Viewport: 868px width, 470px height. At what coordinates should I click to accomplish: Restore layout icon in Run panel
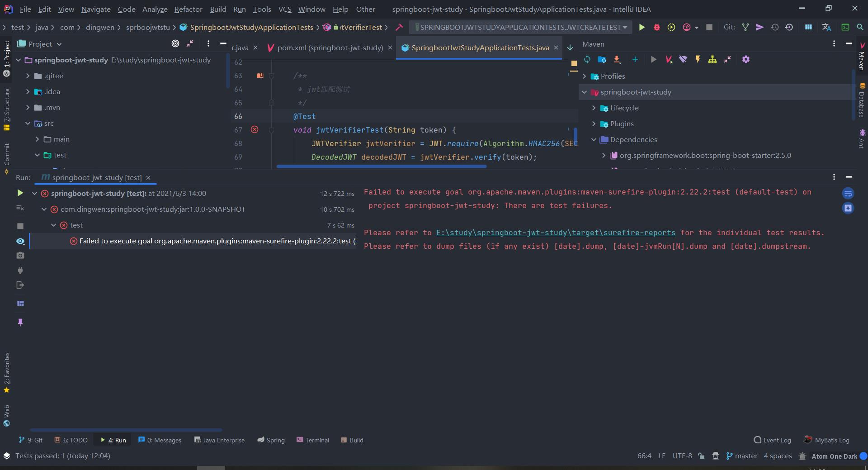[20, 304]
